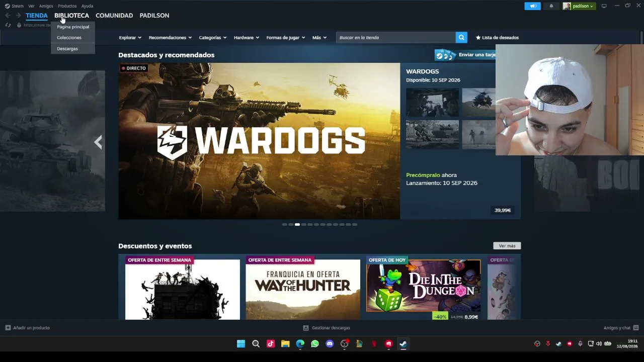Click the Wardogs price 39,99€
This screenshot has height=362, width=644.
[503, 210]
